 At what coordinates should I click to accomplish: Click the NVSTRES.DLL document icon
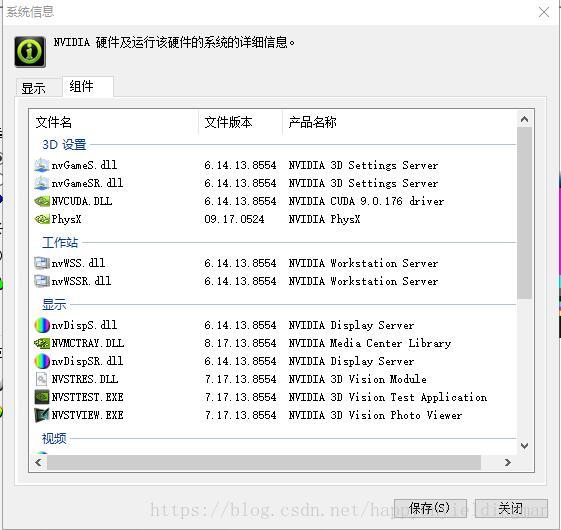[x=42, y=379]
